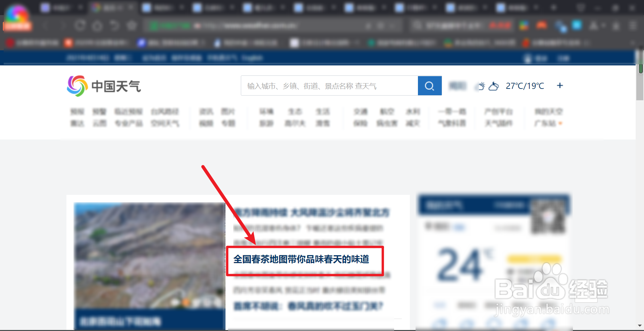Open a new tab with the + button

[x=554, y=7]
